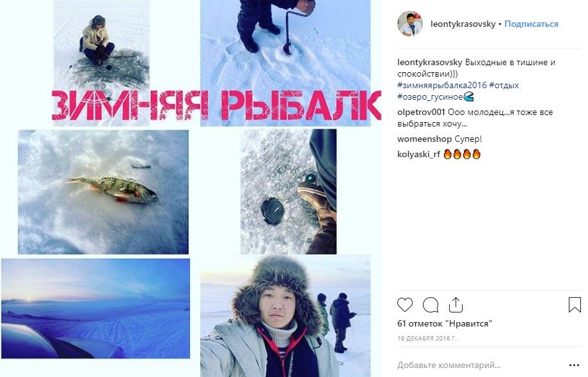Open hashtag #отдых
This screenshot has width=588, height=377.
[504, 85]
